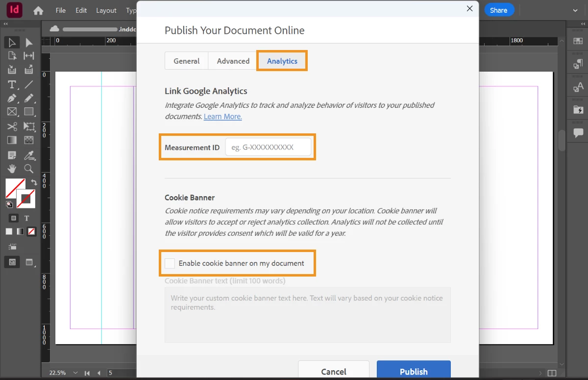The width and height of the screenshot is (588, 380).
Task: Select the Rectangle Frame tool
Action: coord(12,112)
